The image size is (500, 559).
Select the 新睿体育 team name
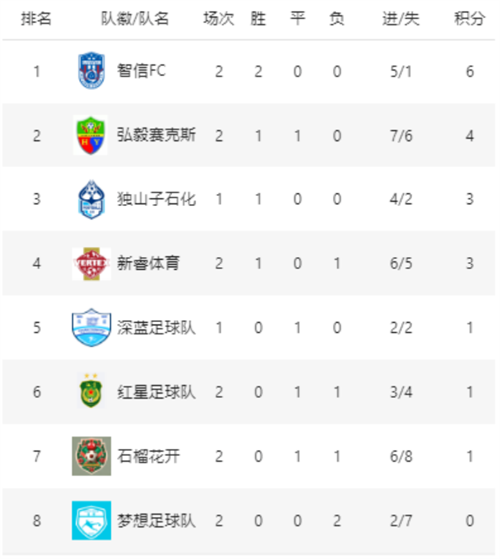[149, 263]
